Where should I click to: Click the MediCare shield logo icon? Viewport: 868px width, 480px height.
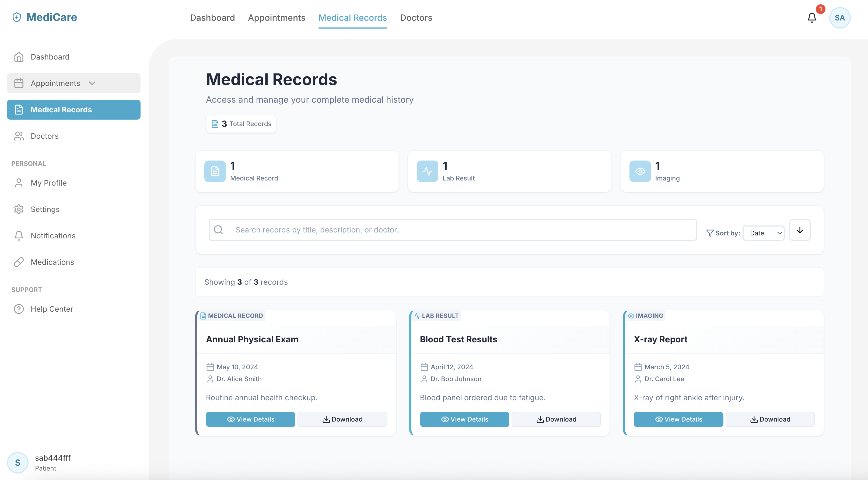16,17
